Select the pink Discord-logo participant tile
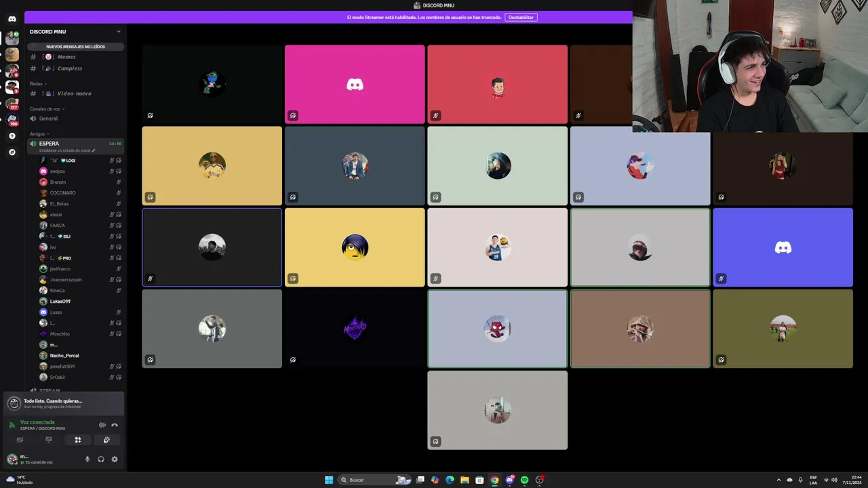 tap(355, 85)
